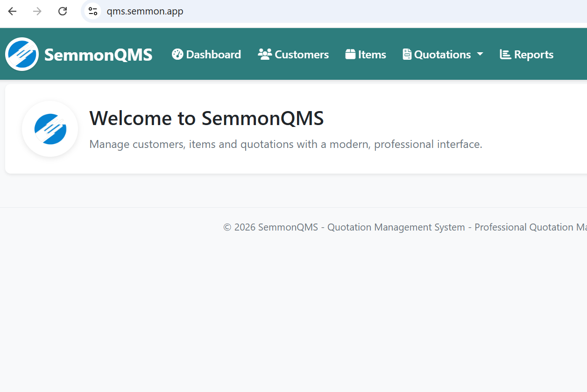This screenshot has height=392, width=587.
Task: Click the Customers people icon
Action: [x=265, y=54]
